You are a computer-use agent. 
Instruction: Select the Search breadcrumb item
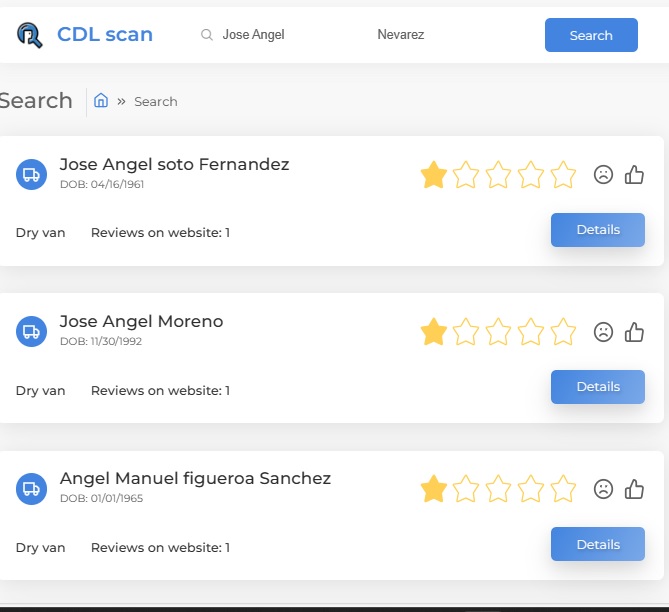point(156,102)
